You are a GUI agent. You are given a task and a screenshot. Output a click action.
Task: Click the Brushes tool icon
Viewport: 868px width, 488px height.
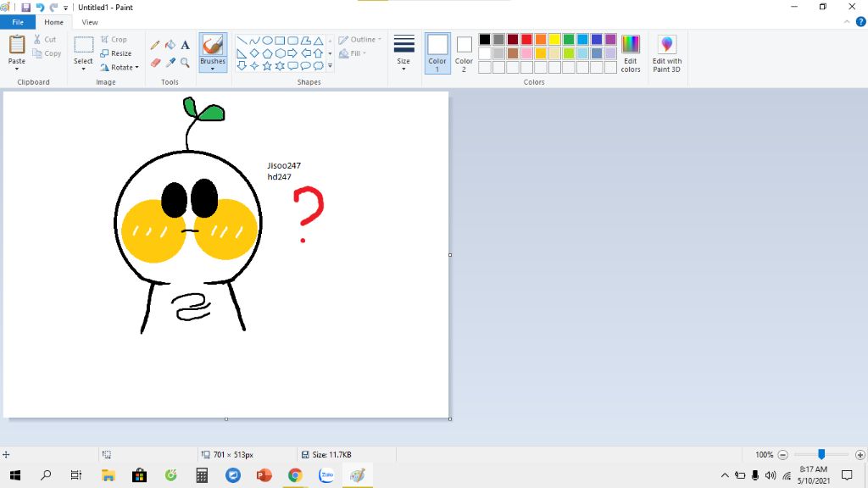tap(213, 46)
